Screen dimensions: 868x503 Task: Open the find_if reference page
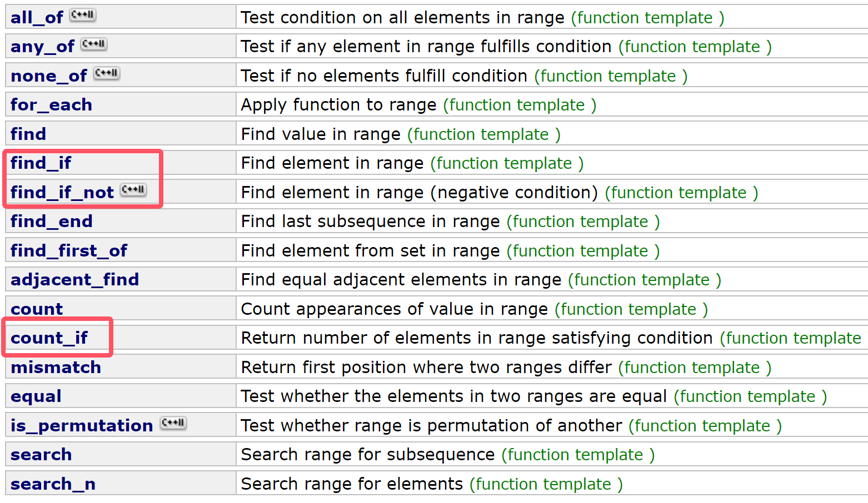click(41, 163)
